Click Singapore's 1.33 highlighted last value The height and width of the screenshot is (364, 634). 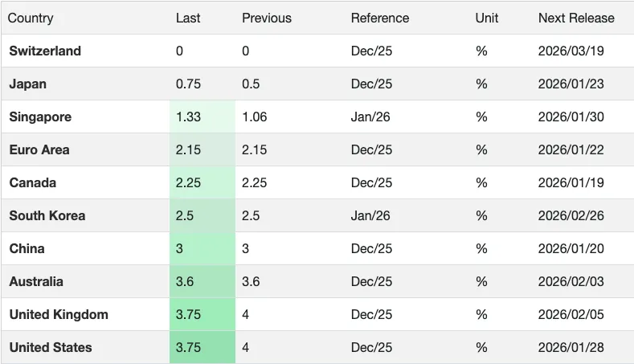(x=188, y=117)
